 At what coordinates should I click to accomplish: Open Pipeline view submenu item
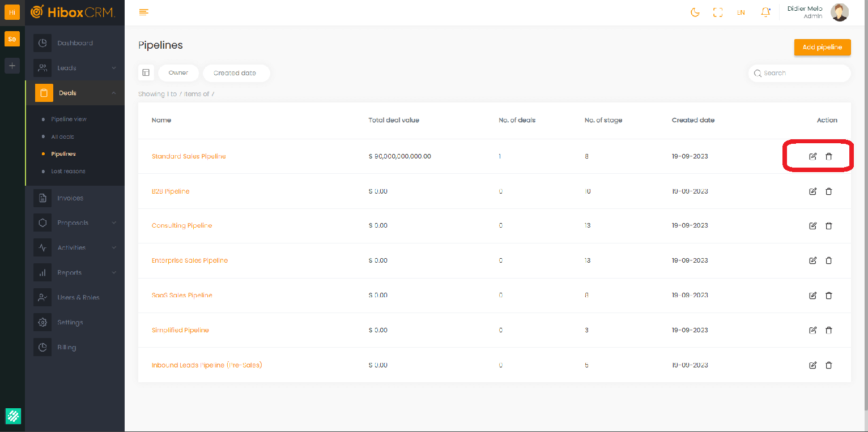[x=69, y=119]
